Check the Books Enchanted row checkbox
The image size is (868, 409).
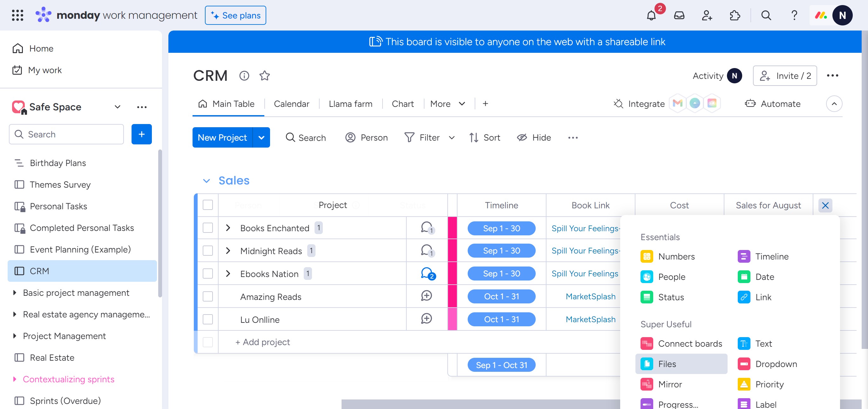207,228
